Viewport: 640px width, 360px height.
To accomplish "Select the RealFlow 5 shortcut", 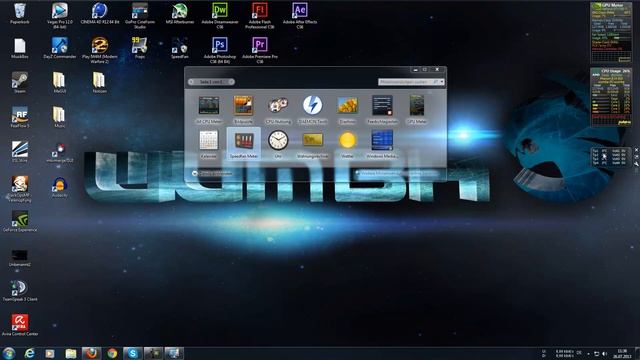I will pos(20,118).
